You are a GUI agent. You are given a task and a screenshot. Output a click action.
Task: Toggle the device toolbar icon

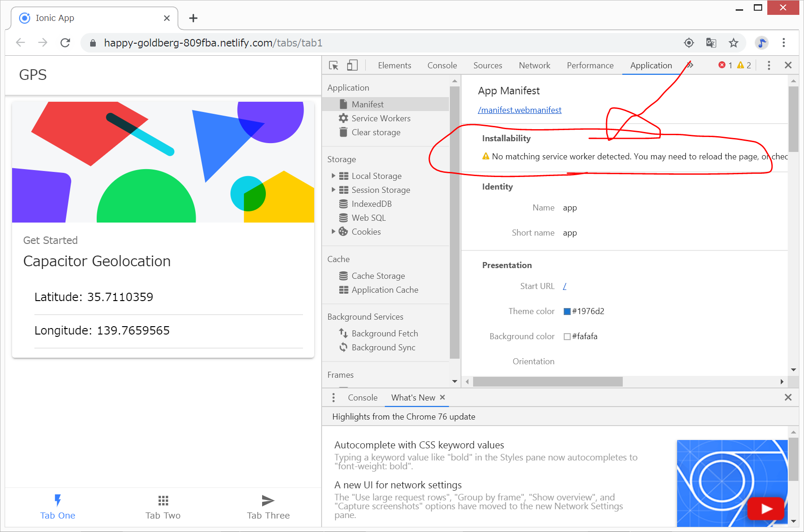[352, 66]
